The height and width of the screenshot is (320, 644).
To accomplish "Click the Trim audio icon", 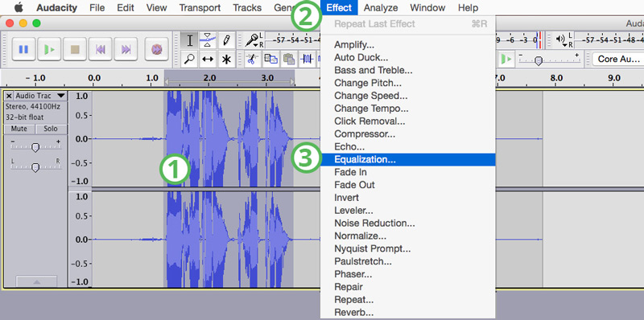I will (307, 59).
